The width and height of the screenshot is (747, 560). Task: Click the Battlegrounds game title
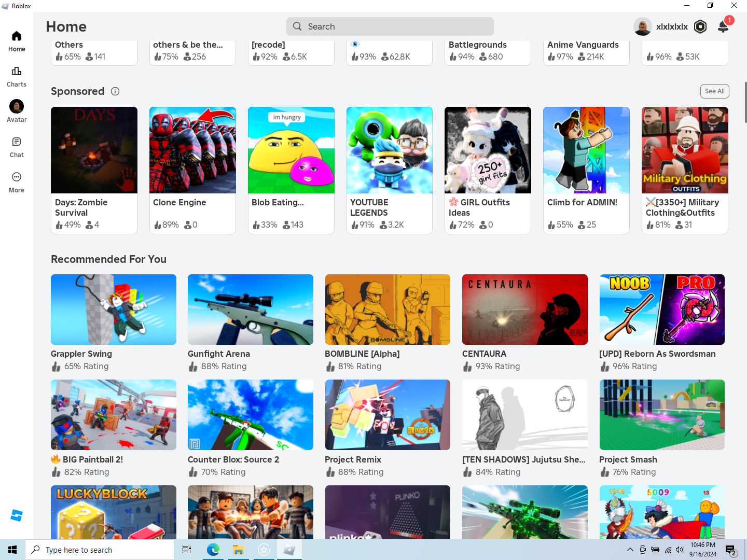478,45
